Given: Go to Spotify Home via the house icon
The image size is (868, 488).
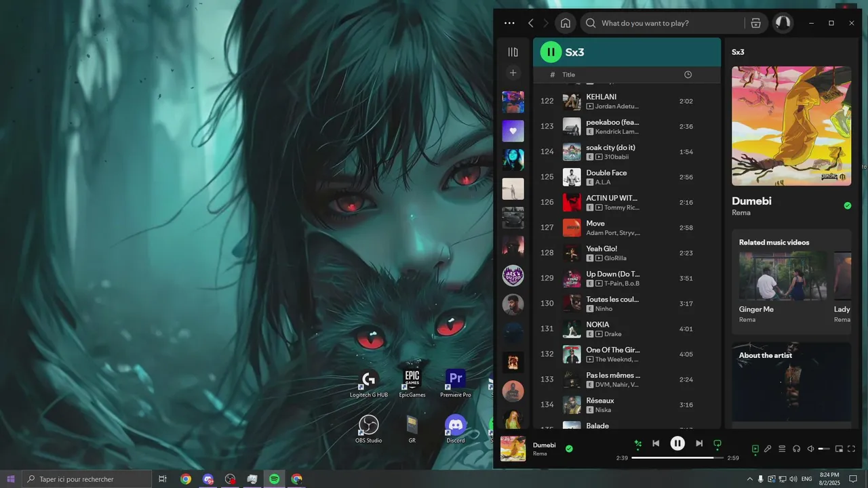Looking at the screenshot, I should [x=566, y=23].
